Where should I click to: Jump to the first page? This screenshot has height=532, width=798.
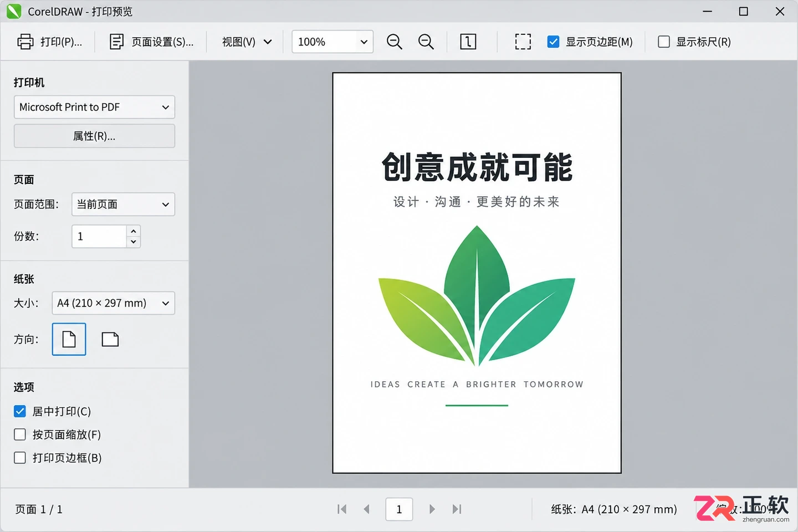[342, 509]
